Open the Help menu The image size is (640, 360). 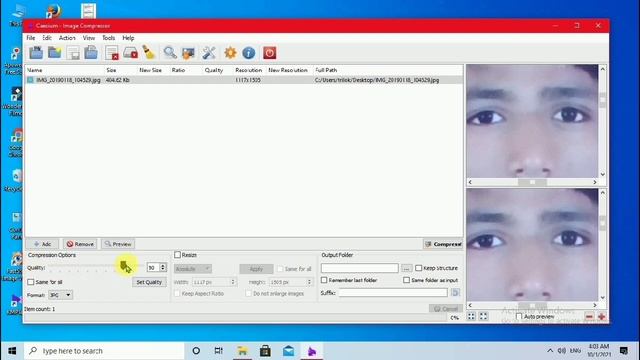point(128,38)
